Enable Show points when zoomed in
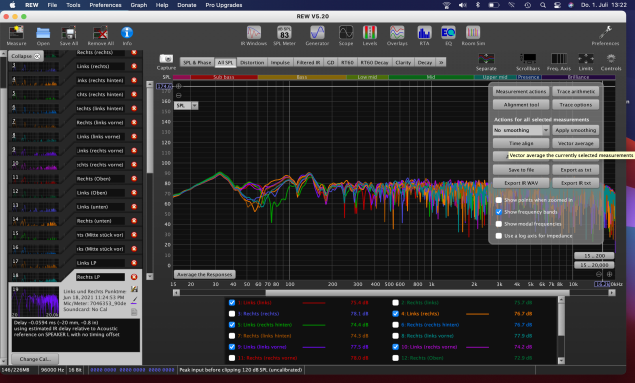Screen dimensions: 635x383 499,200
